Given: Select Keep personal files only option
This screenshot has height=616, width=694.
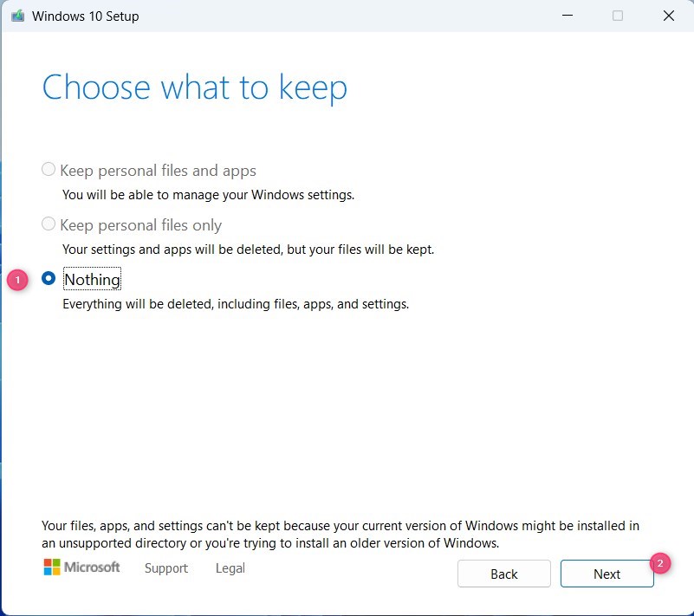Looking at the screenshot, I should pyautogui.click(x=49, y=224).
